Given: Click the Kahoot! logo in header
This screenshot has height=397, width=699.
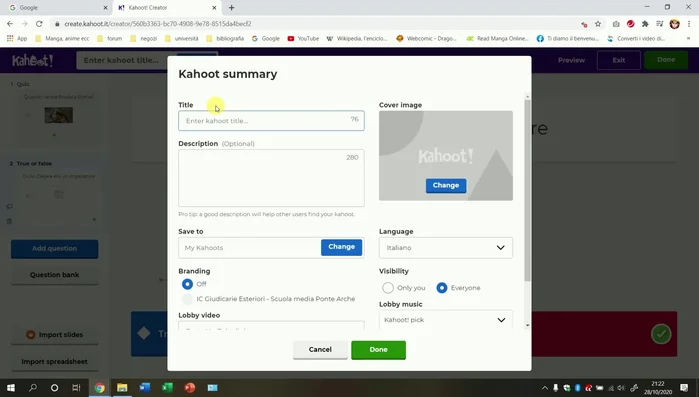Looking at the screenshot, I should click(x=33, y=60).
